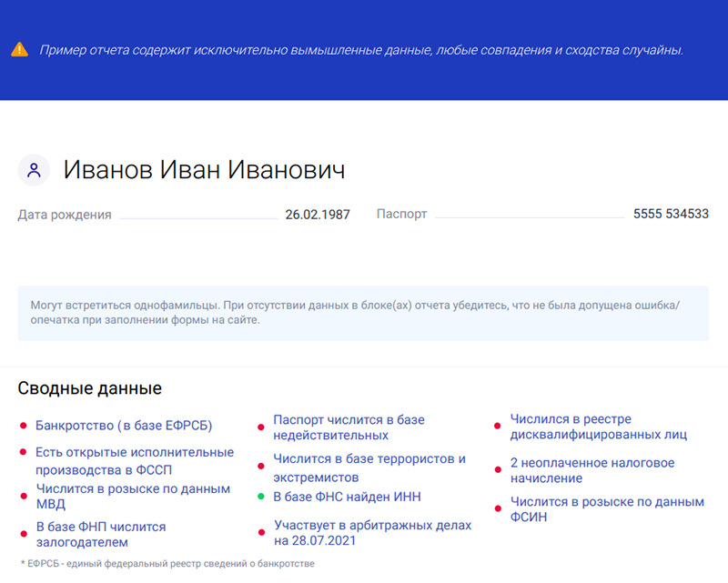Open Числится в розыске по данным МВД

[x=133, y=497]
